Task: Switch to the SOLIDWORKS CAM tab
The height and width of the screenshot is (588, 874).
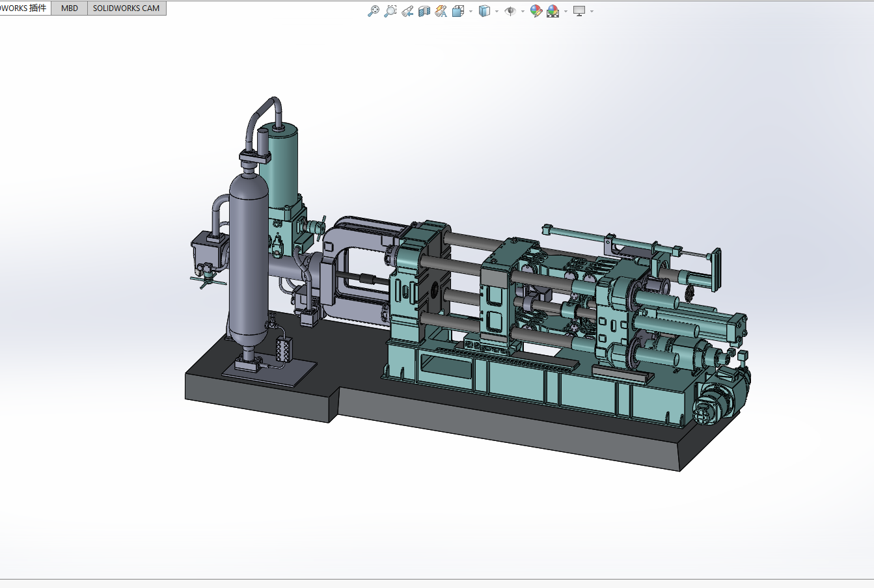Action: (x=126, y=8)
